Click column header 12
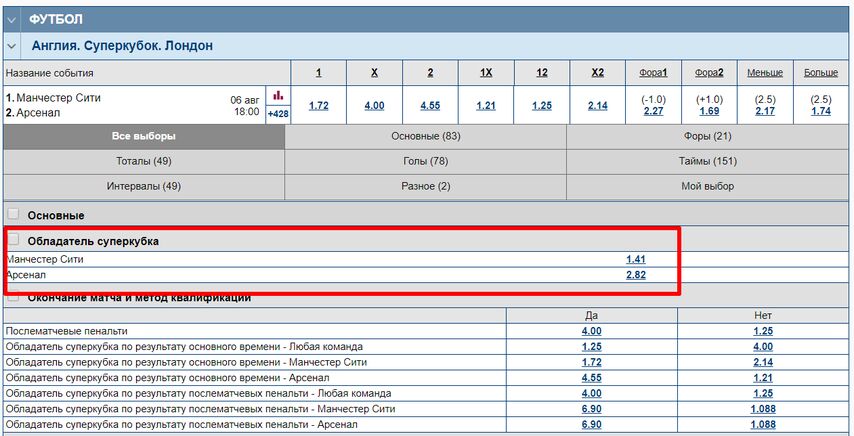Image resolution: width=854 pixels, height=436 pixels. click(542, 72)
